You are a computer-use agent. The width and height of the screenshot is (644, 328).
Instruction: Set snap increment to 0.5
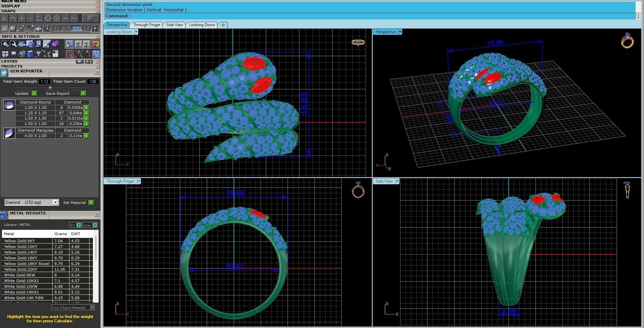(76, 28)
